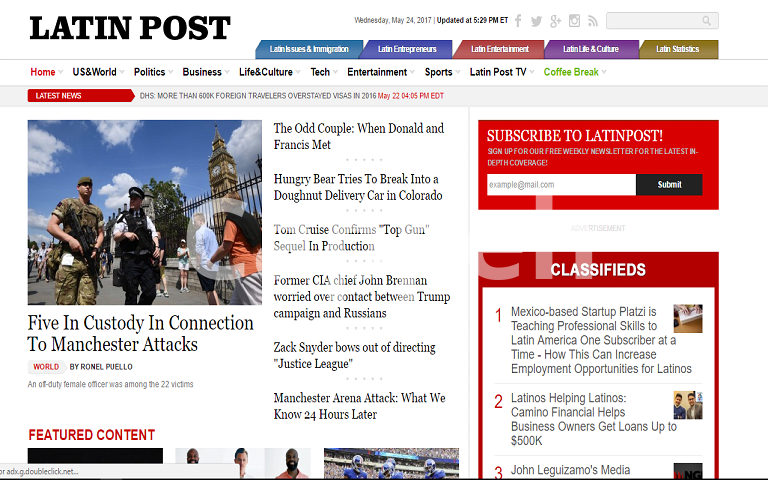Click the Twitter bird icon
Image resolution: width=768 pixels, height=480 pixels.
click(x=537, y=21)
